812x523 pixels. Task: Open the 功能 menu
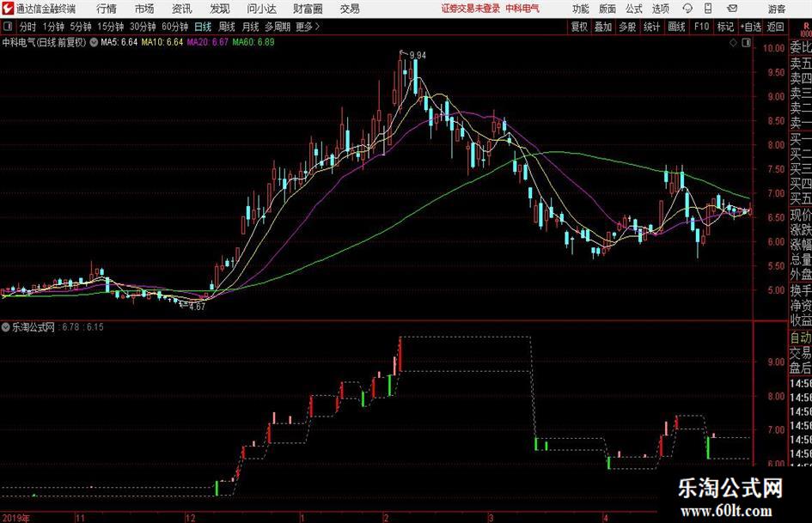point(581,9)
